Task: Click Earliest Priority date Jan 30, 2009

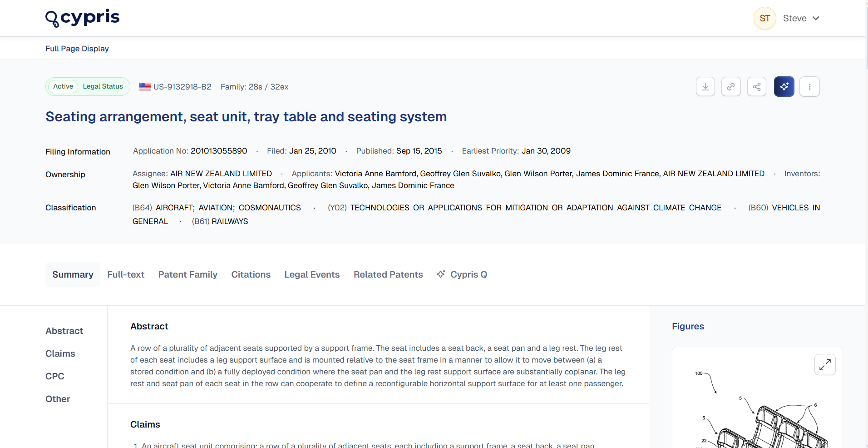Action: pos(546,151)
